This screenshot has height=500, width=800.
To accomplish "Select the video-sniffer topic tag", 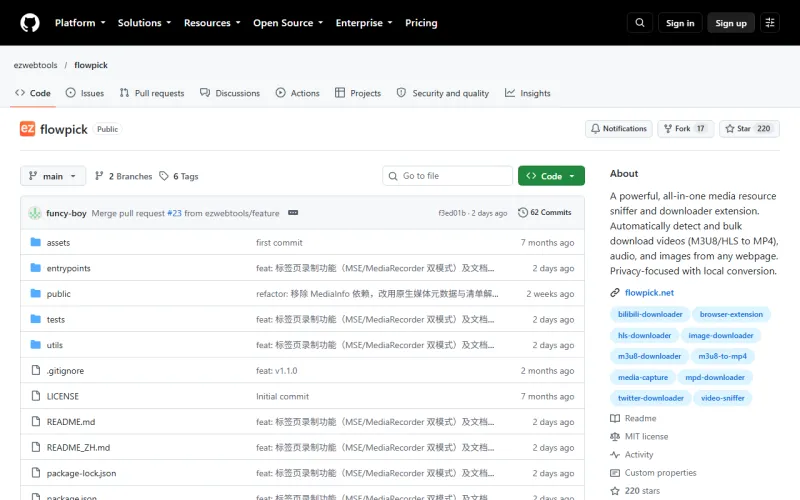I will (x=722, y=398).
